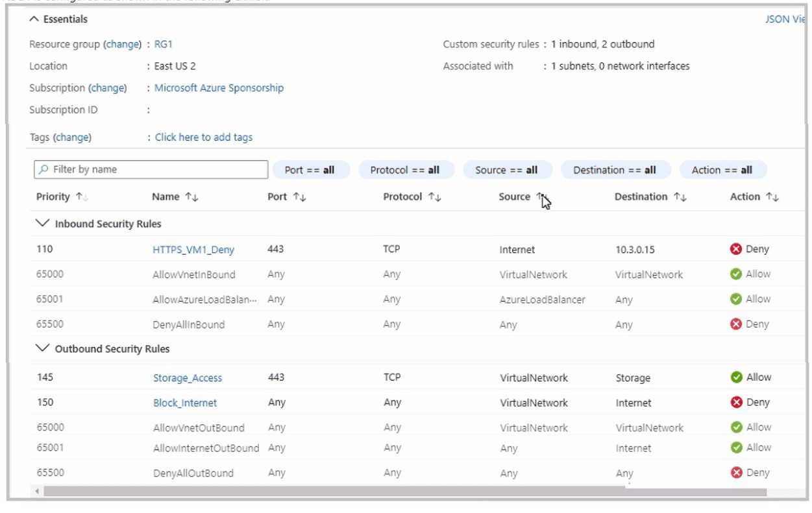Collapse the Outbound Security Rules group
Screen dimensions: 812x513
(x=43, y=349)
